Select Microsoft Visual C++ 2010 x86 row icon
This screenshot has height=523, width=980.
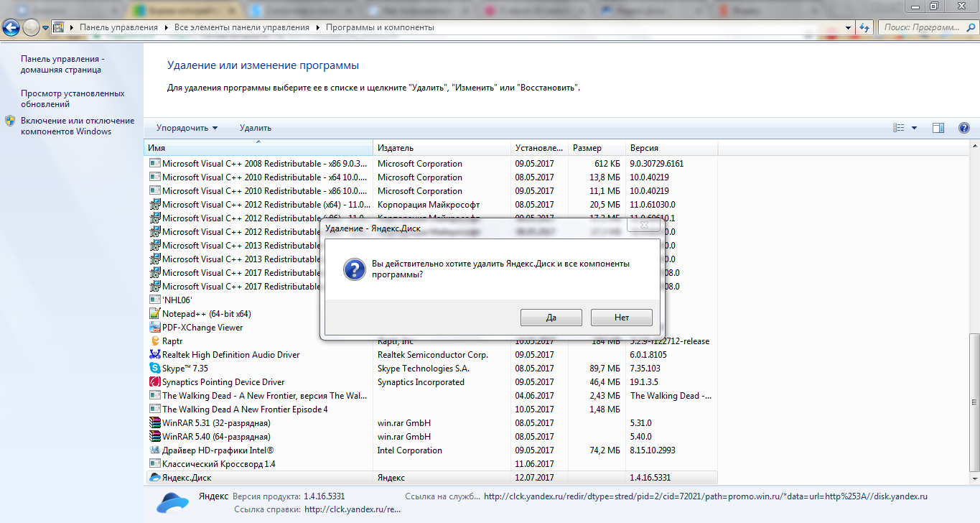click(x=154, y=190)
